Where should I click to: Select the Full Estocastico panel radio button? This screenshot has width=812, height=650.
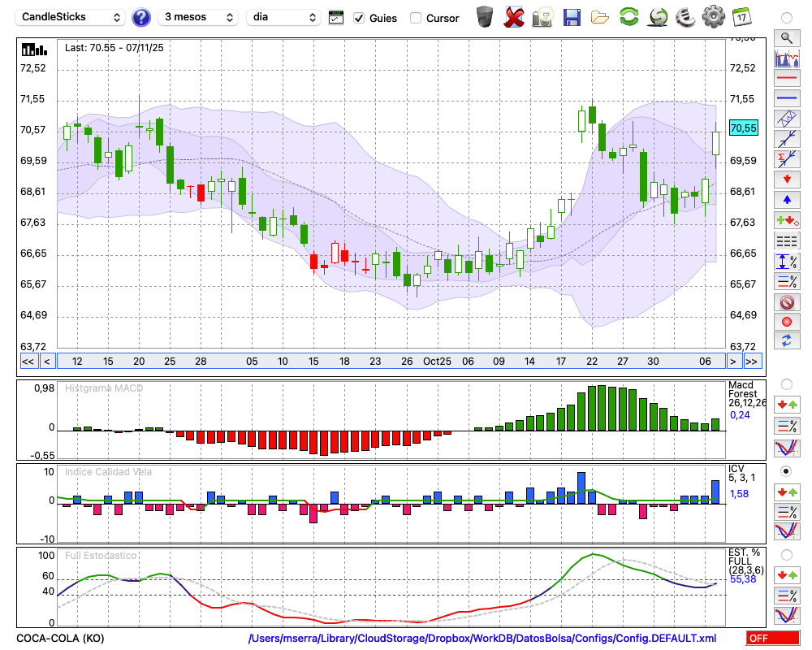point(786,555)
